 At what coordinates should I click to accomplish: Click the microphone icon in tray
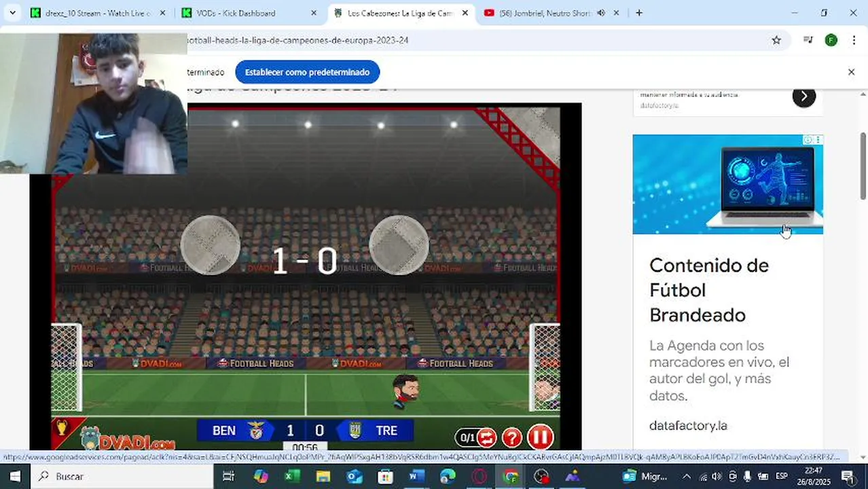pos(748,476)
